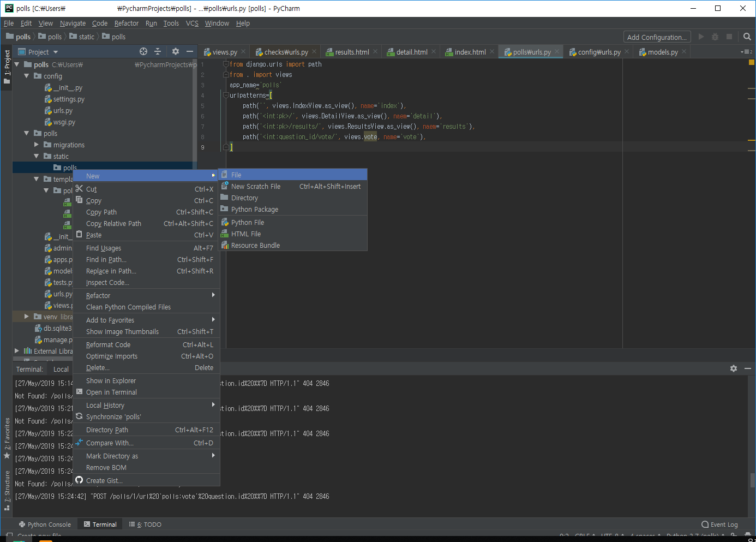Click the Locate/Scroll from Source target icon

tap(143, 51)
